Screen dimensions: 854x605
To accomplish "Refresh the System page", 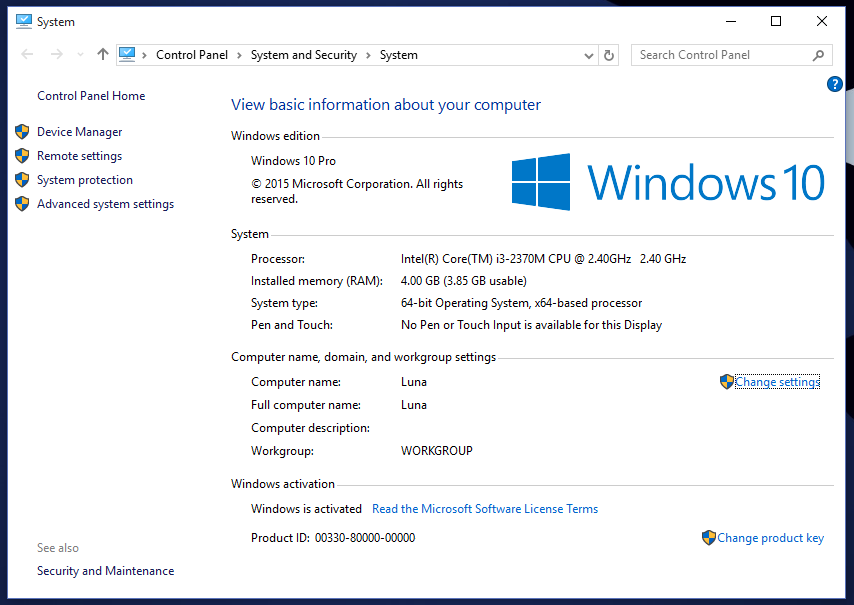I will pos(609,55).
